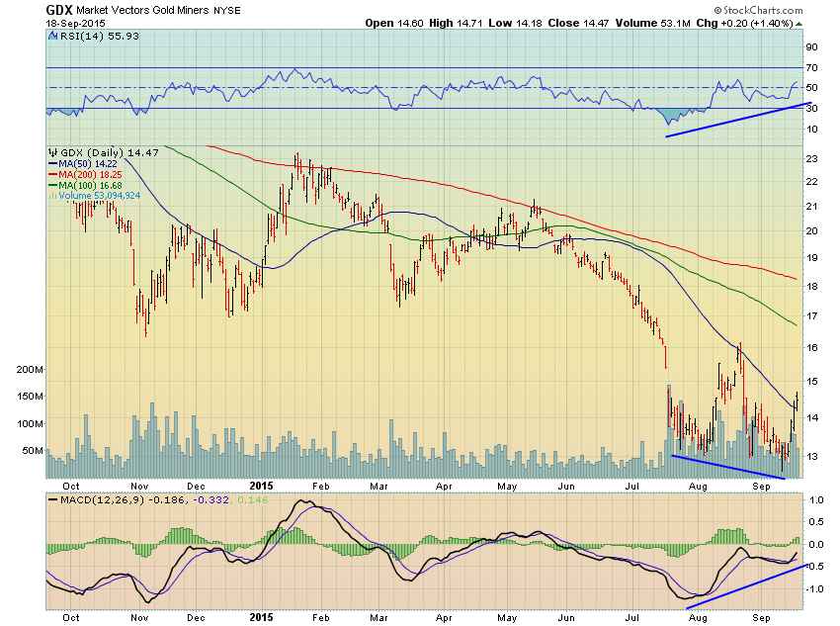Click the volume bars icon in the legend
The width and height of the screenshot is (840, 626).
pyautogui.click(x=53, y=196)
